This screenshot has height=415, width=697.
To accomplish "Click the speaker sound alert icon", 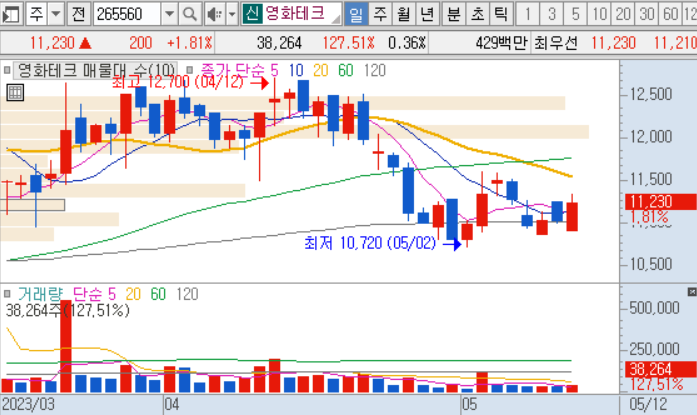I will pos(215,14).
